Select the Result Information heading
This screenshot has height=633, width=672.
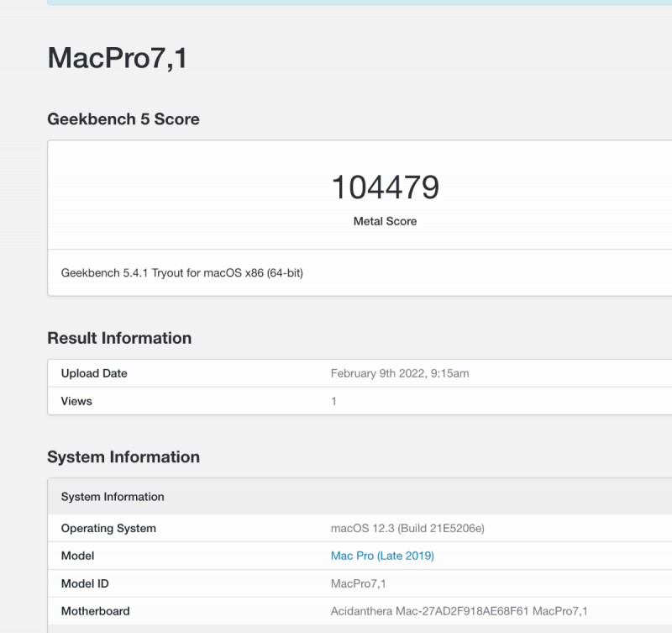(119, 339)
